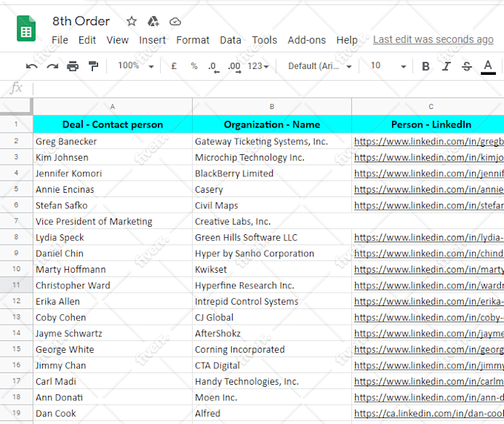Open the View menu

pyautogui.click(x=118, y=40)
